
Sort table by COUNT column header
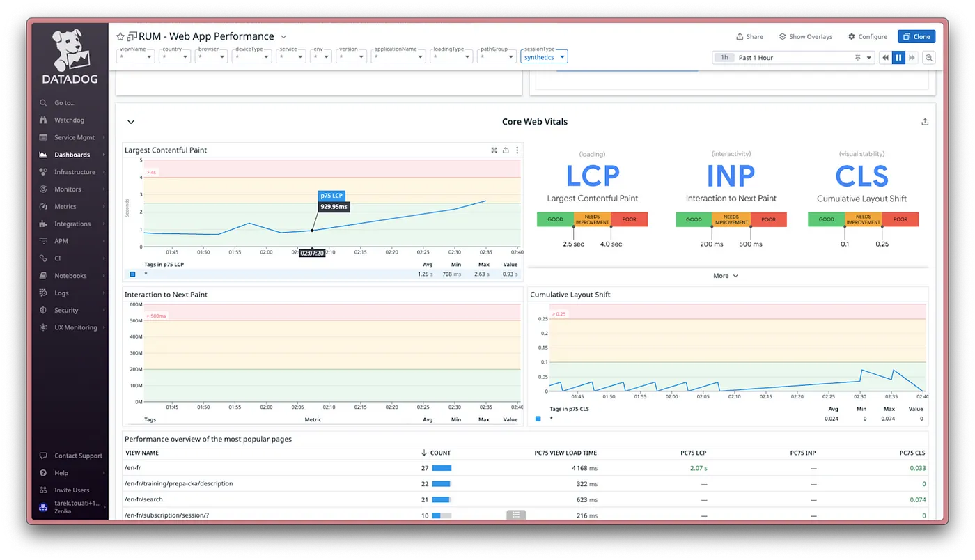click(437, 453)
